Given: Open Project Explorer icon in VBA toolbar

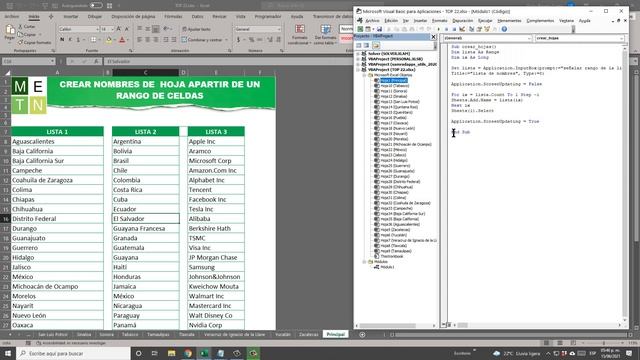Looking at the screenshot, I should (x=471, y=29).
